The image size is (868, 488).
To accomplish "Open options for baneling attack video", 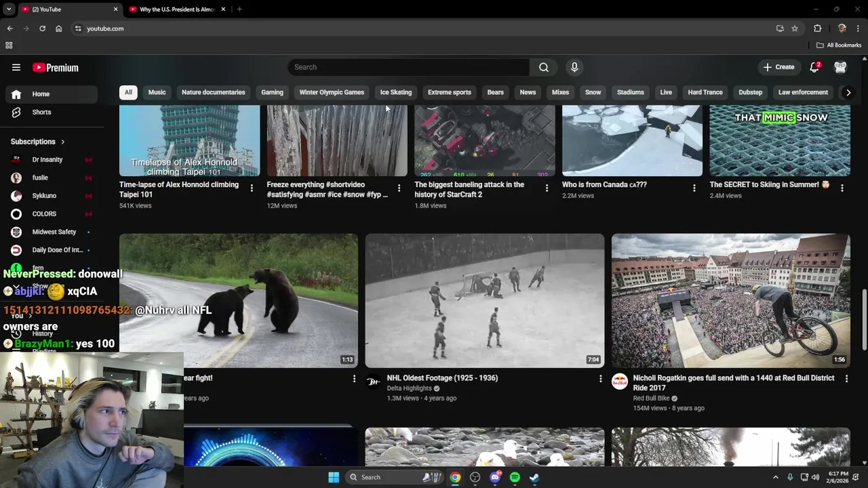I will pyautogui.click(x=547, y=188).
